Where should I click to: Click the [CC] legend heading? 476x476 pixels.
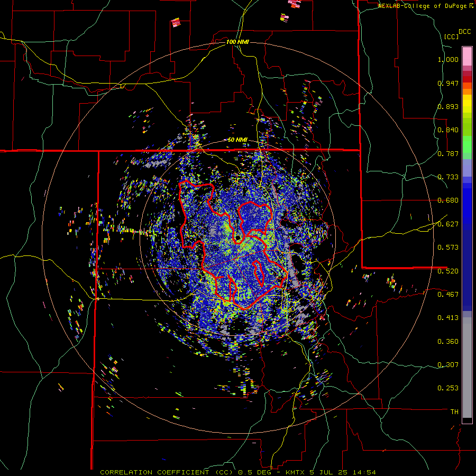point(451,36)
